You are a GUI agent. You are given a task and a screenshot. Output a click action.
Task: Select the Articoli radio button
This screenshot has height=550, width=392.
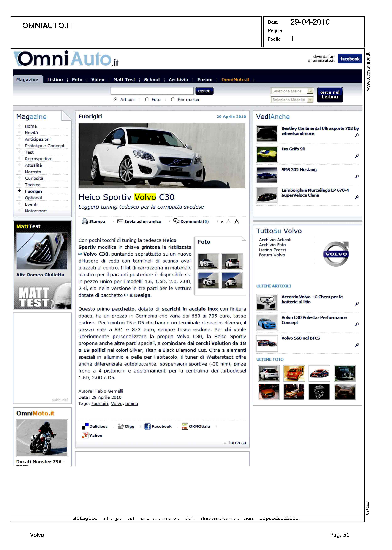pos(115,99)
